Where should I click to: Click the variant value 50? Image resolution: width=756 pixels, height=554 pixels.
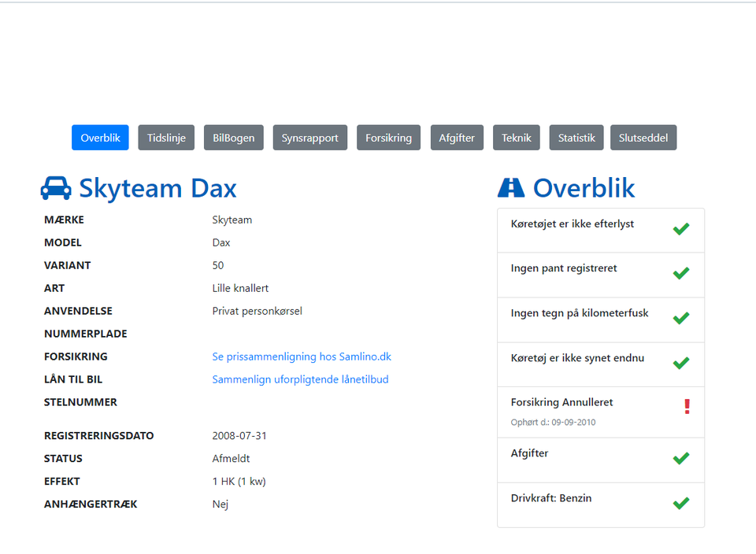point(218,265)
